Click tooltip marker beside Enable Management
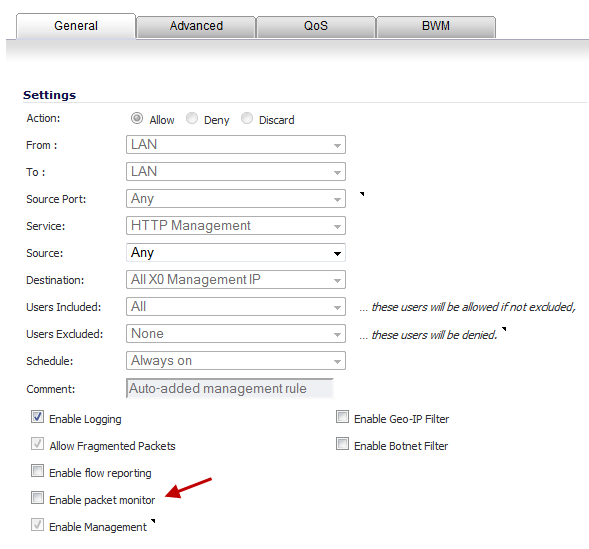The width and height of the screenshot is (589, 549). tap(153, 521)
